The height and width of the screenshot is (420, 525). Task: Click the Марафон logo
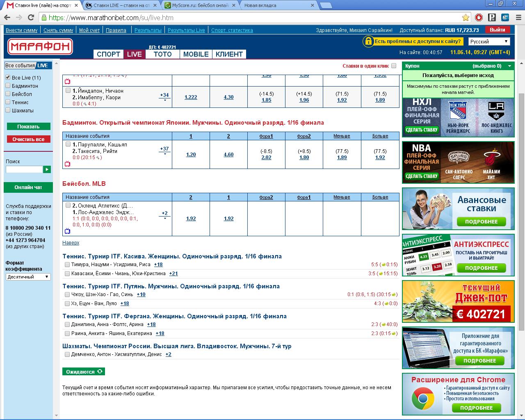pos(40,47)
